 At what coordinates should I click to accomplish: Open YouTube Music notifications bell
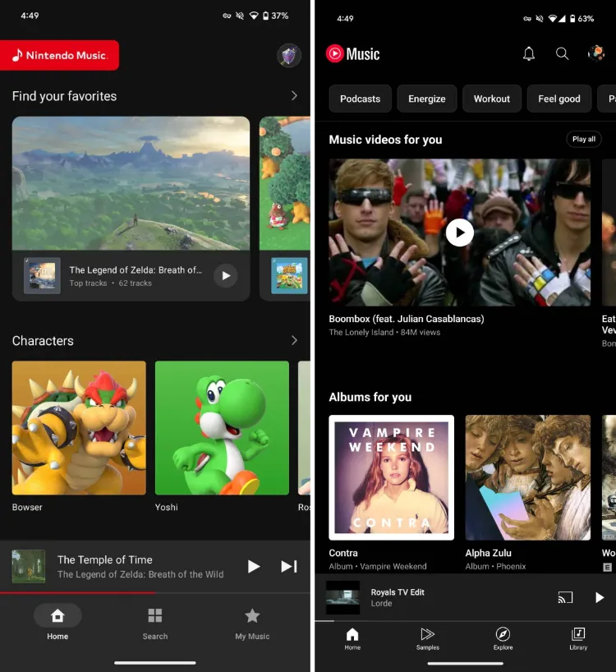[529, 54]
